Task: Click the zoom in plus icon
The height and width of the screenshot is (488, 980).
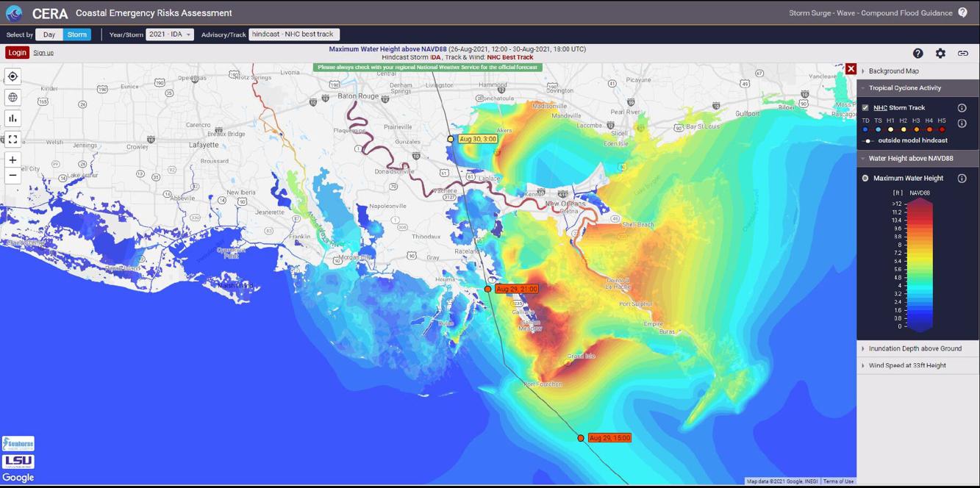Action: [x=12, y=159]
